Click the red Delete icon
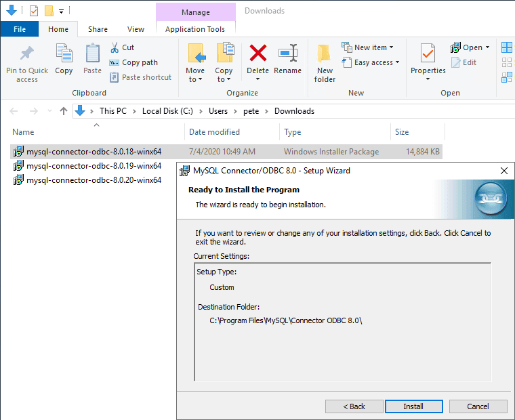 [257, 54]
